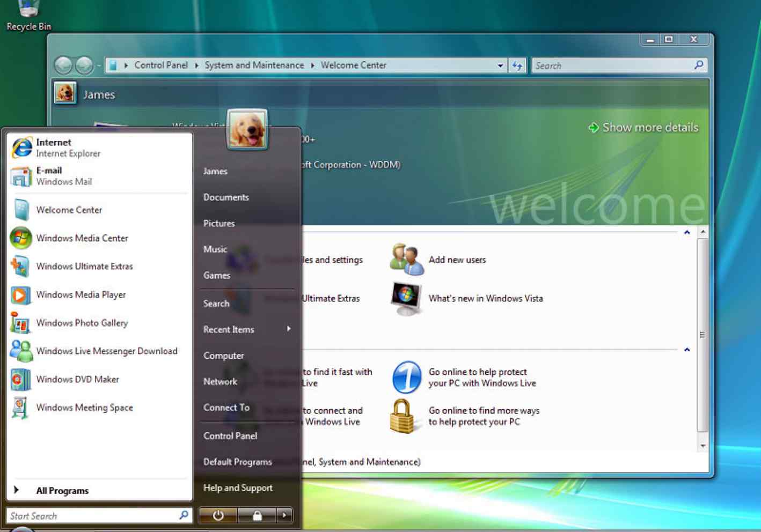Click the power button icon
This screenshot has width=761, height=532.
218,515
